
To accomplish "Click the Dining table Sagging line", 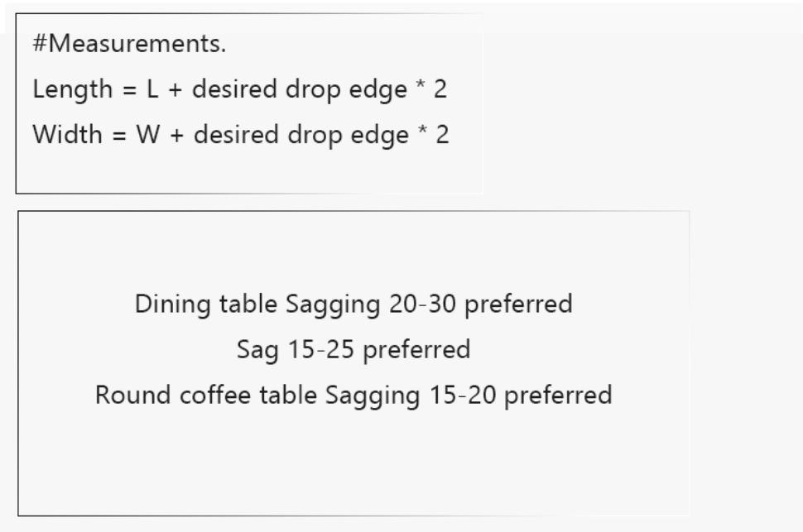I will click(x=353, y=304).
